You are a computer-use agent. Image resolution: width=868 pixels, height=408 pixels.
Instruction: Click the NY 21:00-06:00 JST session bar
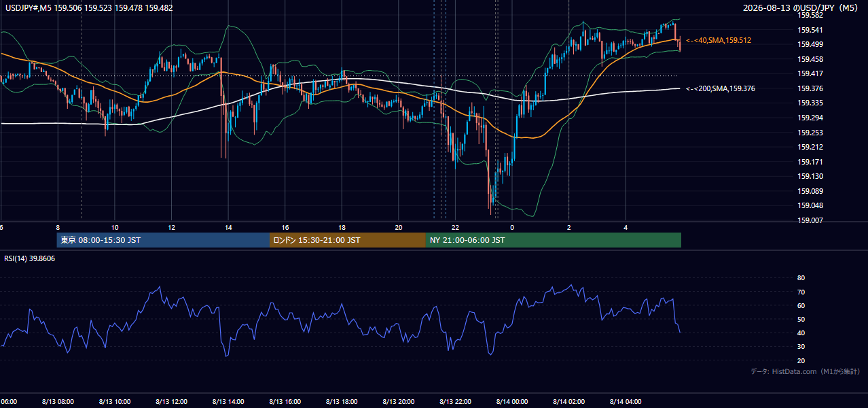(554, 240)
